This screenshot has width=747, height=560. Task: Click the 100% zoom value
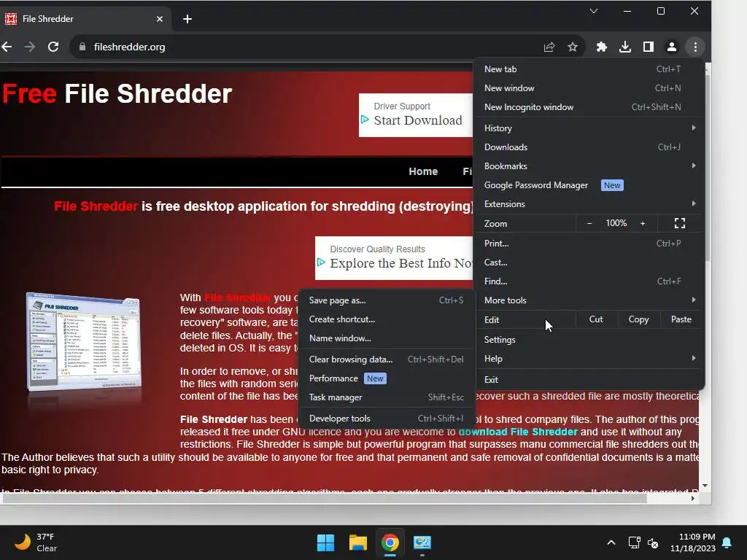tap(616, 223)
